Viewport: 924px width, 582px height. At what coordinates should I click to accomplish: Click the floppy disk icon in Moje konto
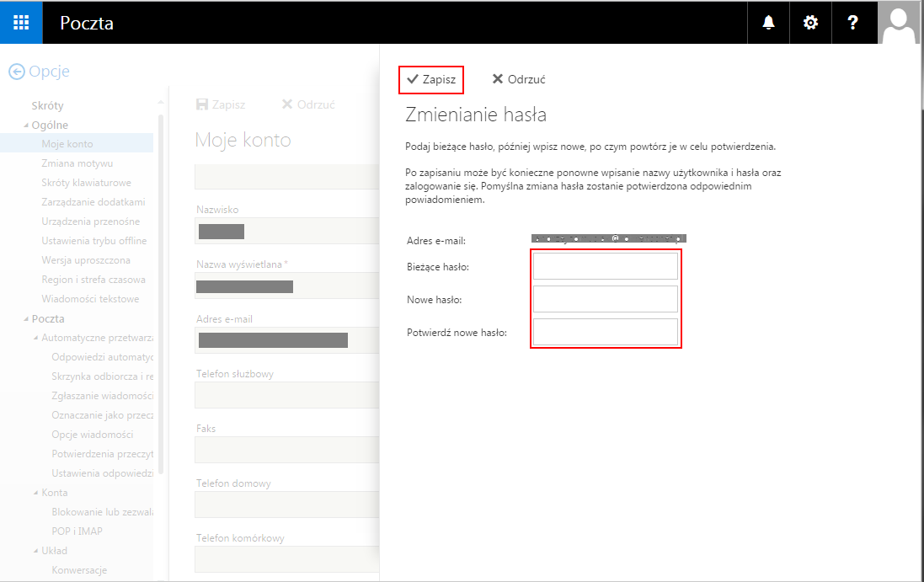click(202, 104)
